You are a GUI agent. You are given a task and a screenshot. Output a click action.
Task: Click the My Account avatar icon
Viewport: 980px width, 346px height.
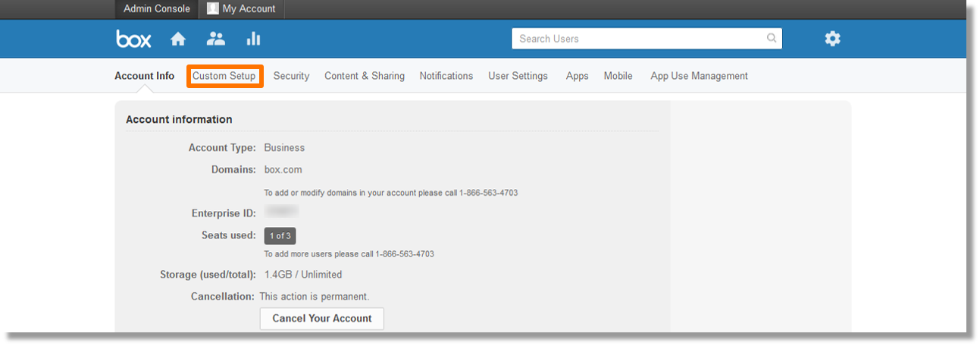coord(213,8)
